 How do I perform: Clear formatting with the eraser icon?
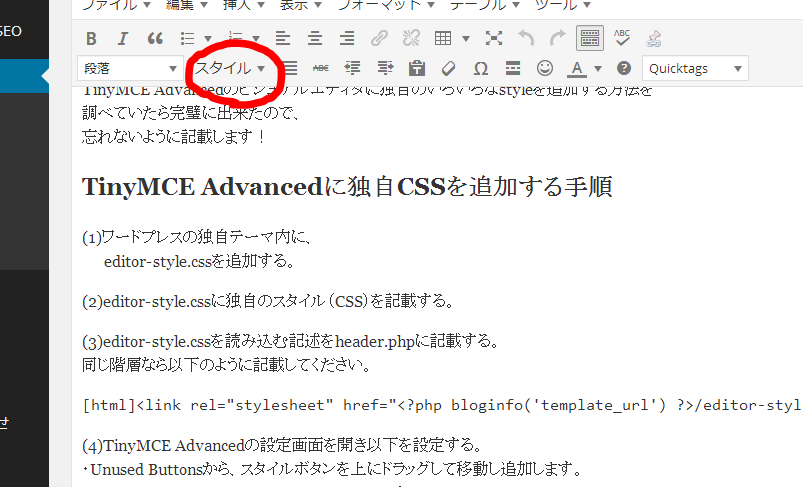[x=449, y=68]
